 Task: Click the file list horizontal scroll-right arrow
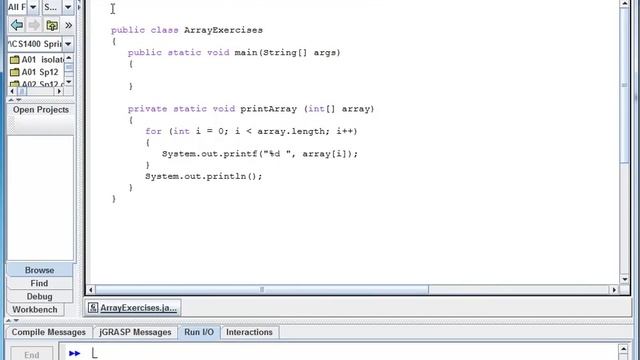(x=59, y=91)
